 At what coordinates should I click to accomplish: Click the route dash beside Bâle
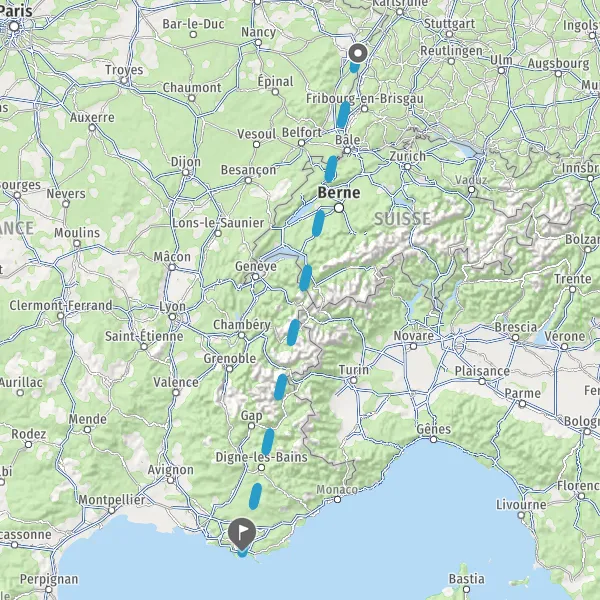pos(331,169)
